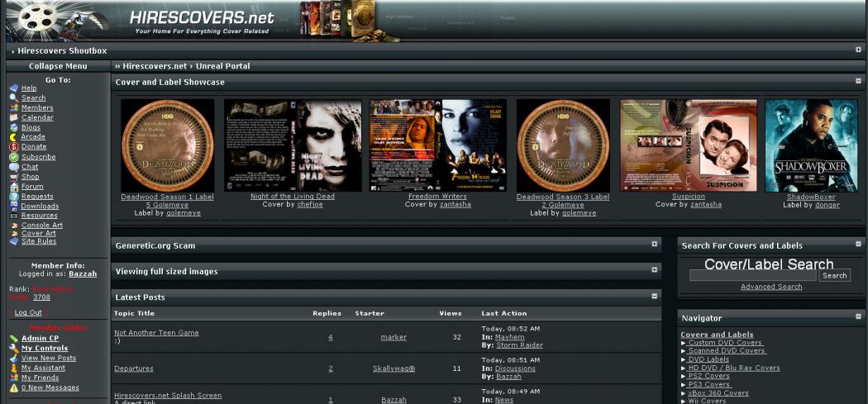Open the Night of the Living Dead thumbnail
The height and width of the screenshot is (404, 868).
click(293, 145)
